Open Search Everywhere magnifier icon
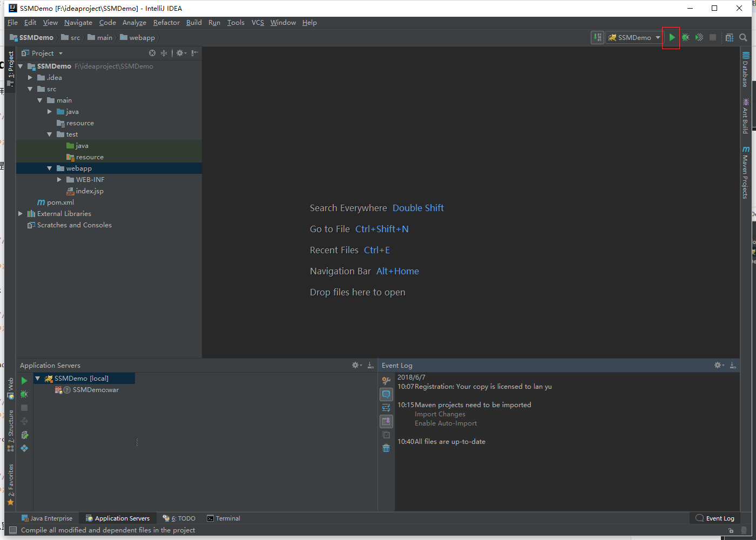756x540 pixels. (743, 37)
